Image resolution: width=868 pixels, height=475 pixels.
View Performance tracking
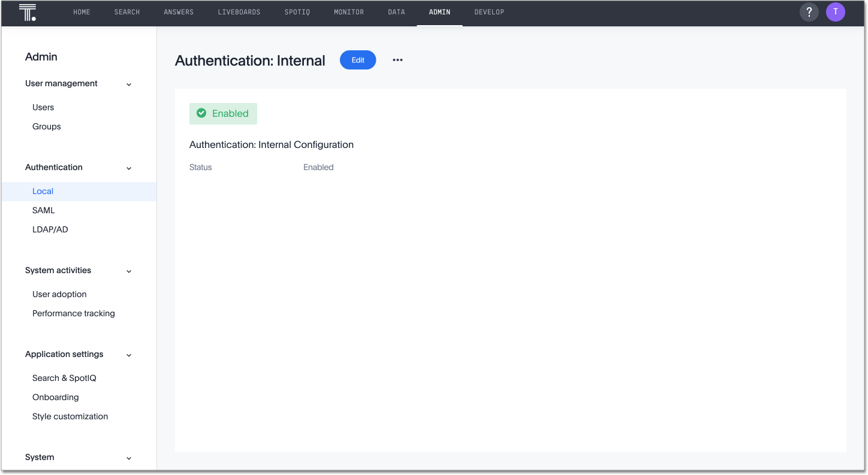73,313
